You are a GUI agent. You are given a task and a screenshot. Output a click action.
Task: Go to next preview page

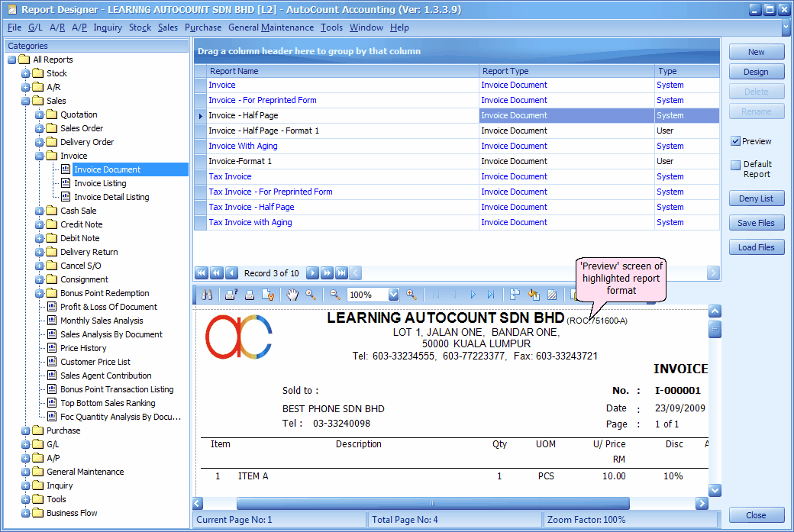pyautogui.click(x=473, y=295)
